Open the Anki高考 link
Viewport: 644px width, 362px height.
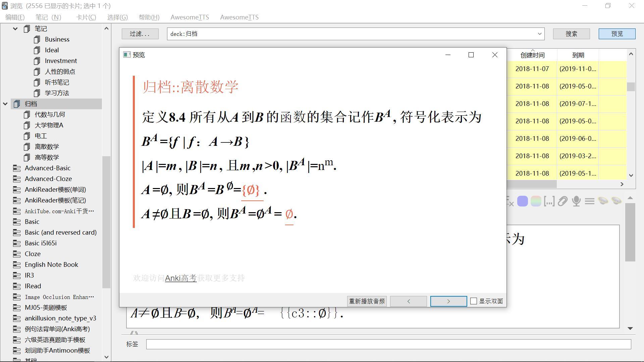click(180, 278)
